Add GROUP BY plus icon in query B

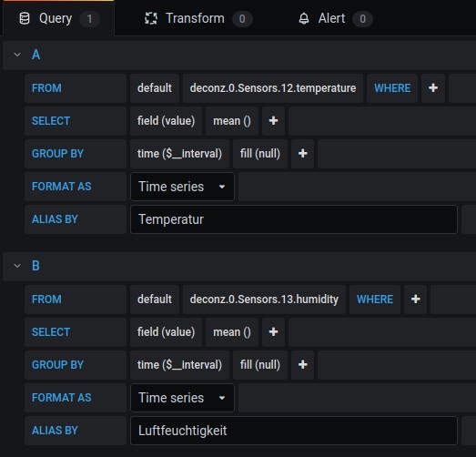click(x=302, y=365)
